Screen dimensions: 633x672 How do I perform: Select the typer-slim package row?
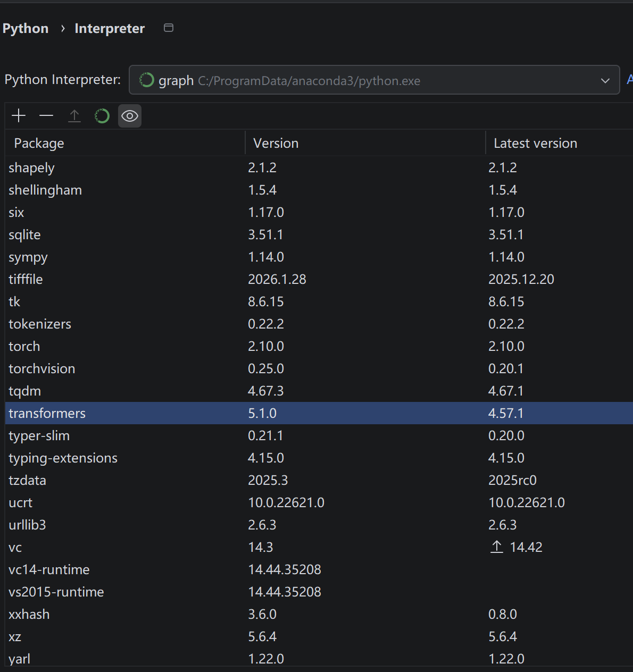pyautogui.click(x=319, y=435)
